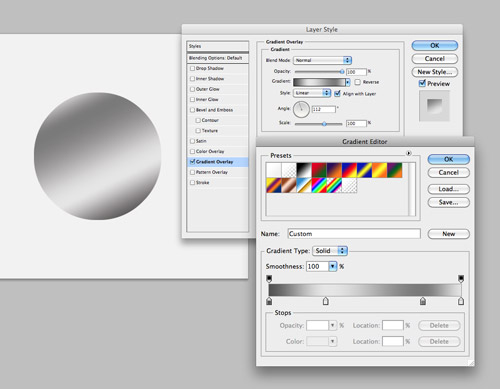
Task: Select the right opacity stop above gradient bar
Action: (x=461, y=279)
